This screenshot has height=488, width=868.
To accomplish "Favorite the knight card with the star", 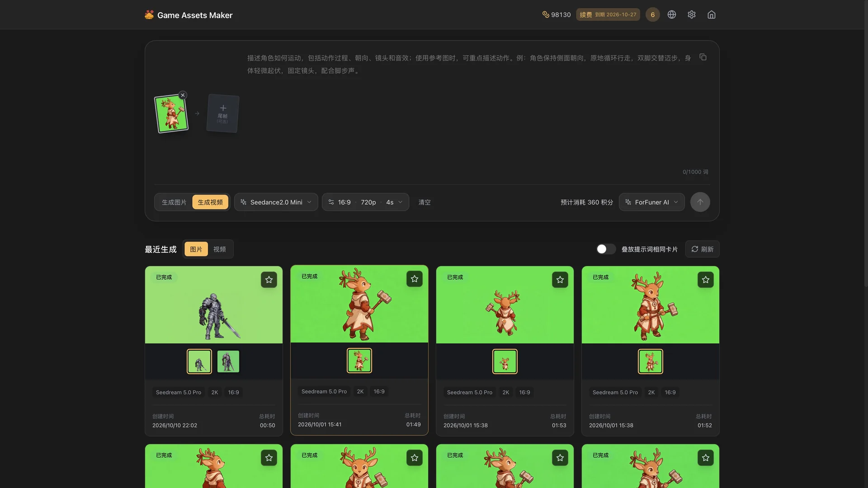I will pos(269,280).
